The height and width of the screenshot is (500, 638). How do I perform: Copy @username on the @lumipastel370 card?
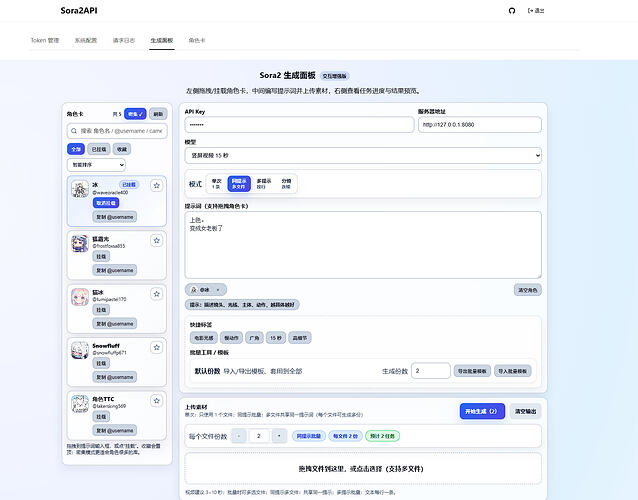tap(115, 323)
